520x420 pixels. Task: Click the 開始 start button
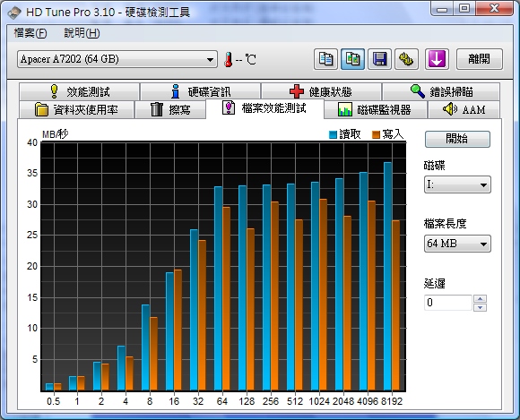tap(457, 139)
